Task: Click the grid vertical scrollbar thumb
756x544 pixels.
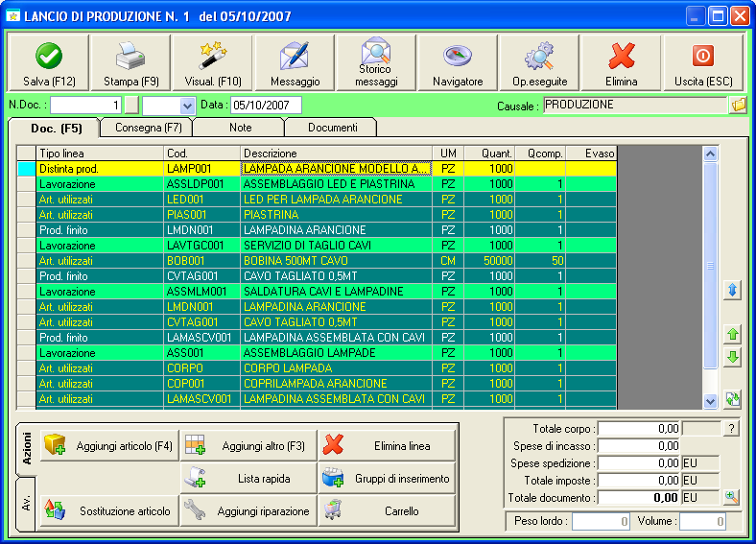Action: (x=710, y=266)
